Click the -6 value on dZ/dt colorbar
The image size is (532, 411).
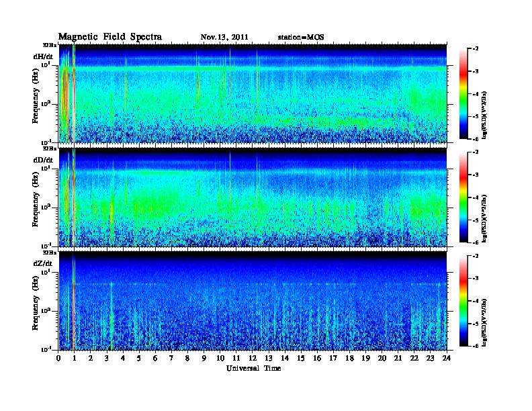coord(476,346)
